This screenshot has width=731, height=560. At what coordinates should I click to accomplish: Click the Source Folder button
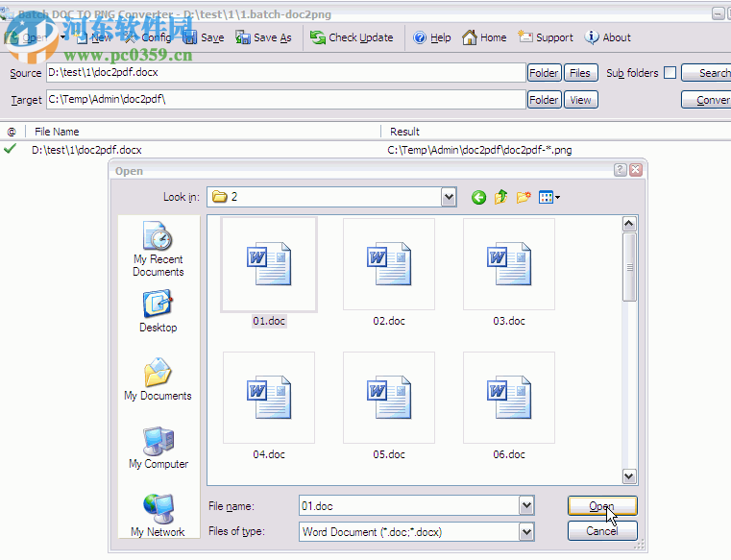(x=544, y=73)
